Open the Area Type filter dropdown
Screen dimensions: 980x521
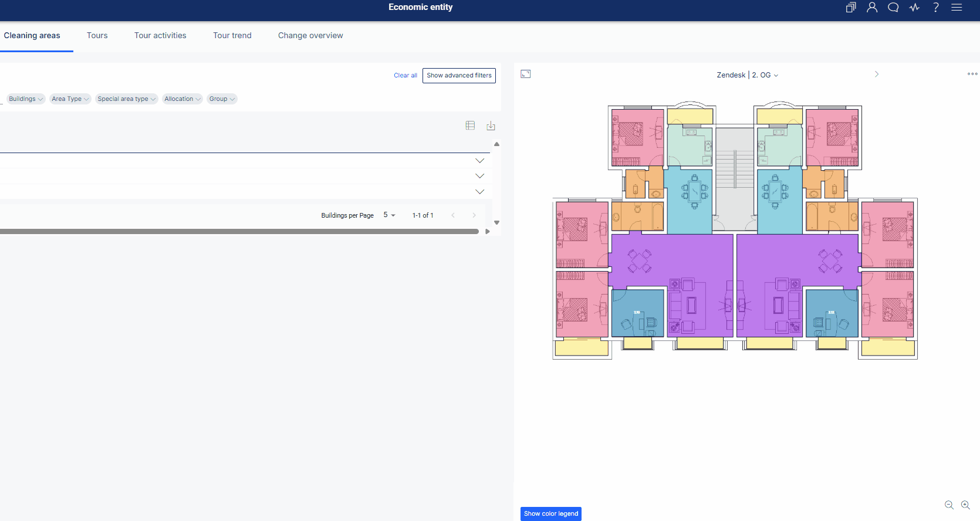[70, 99]
